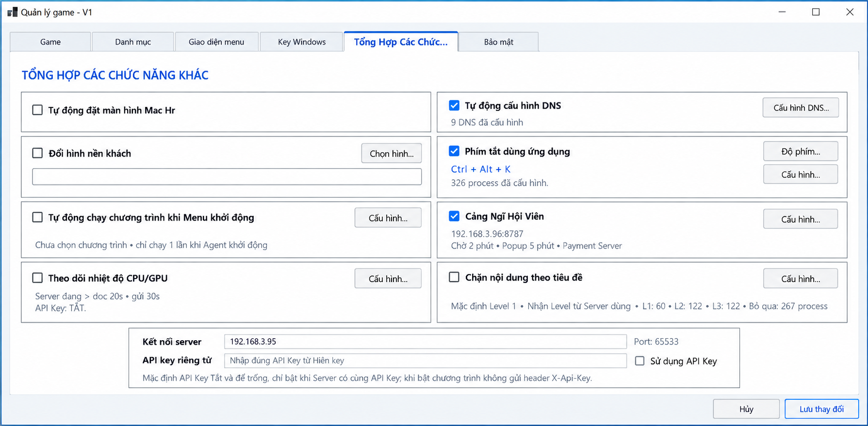Viewport: 868px width, 426px height.
Task: Tick the Đổi hình nền khách checkbox
Action: (37, 153)
